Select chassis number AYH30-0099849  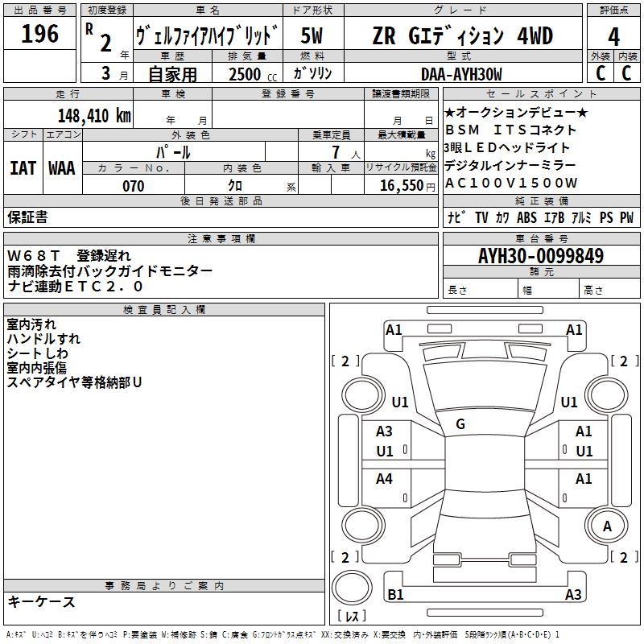pyautogui.click(x=540, y=256)
